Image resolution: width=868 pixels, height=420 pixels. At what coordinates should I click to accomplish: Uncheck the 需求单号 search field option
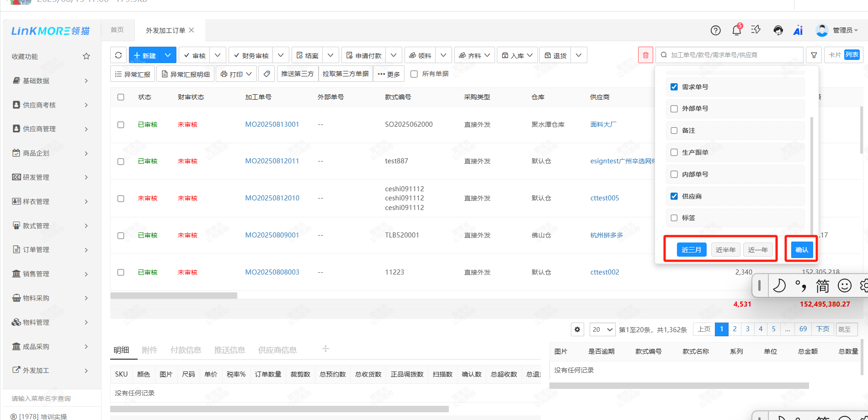point(674,87)
